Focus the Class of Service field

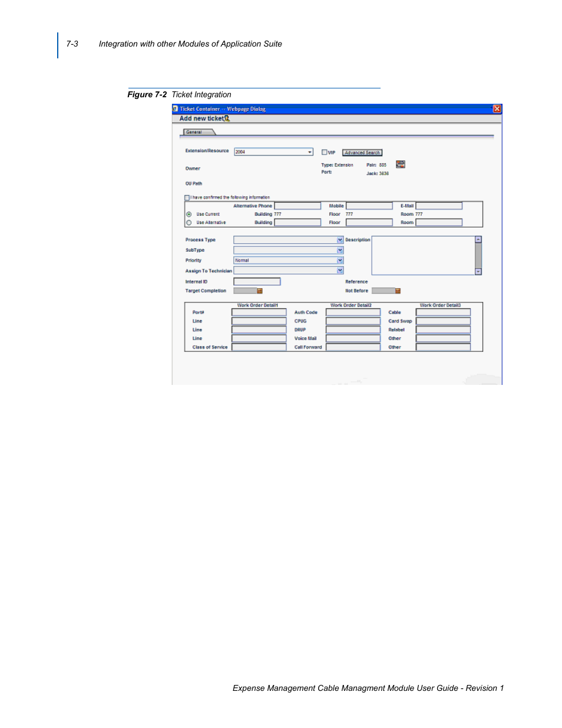pyautogui.click(x=259, y=347)
